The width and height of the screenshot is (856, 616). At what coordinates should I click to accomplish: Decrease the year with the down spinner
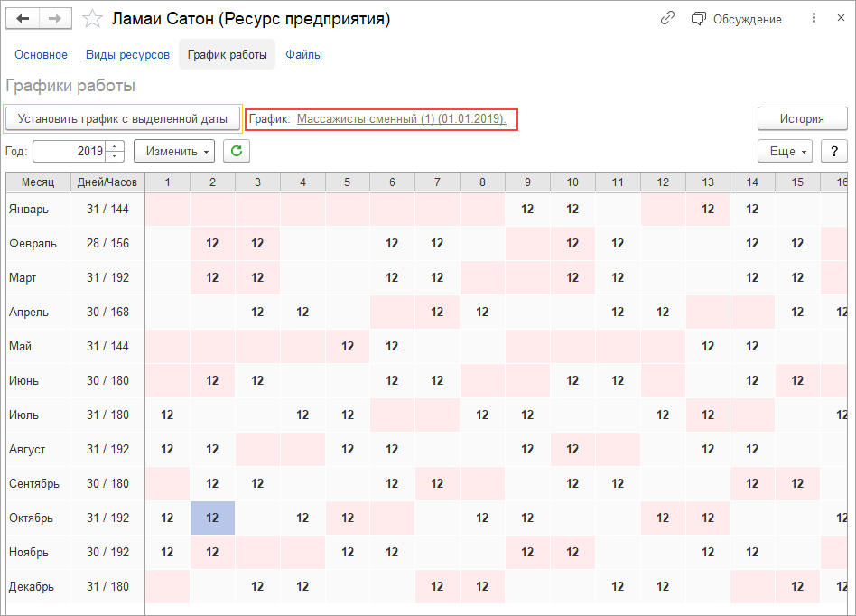point(115,156)
